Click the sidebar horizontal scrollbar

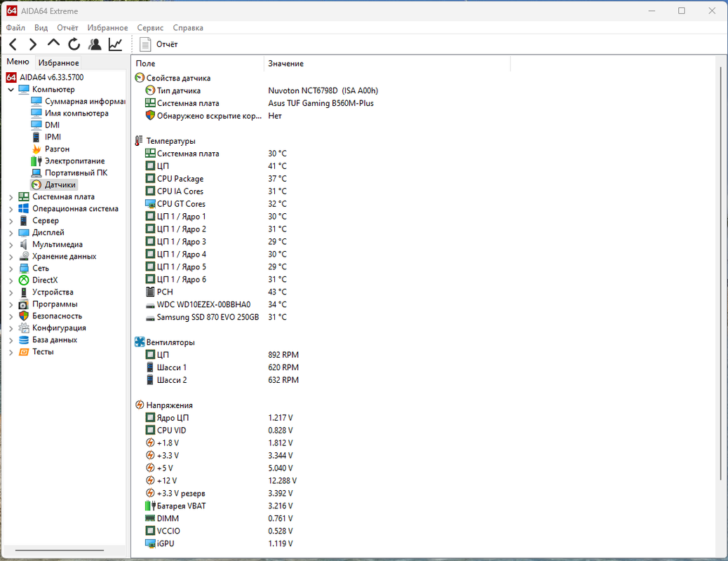coord(60,550)
